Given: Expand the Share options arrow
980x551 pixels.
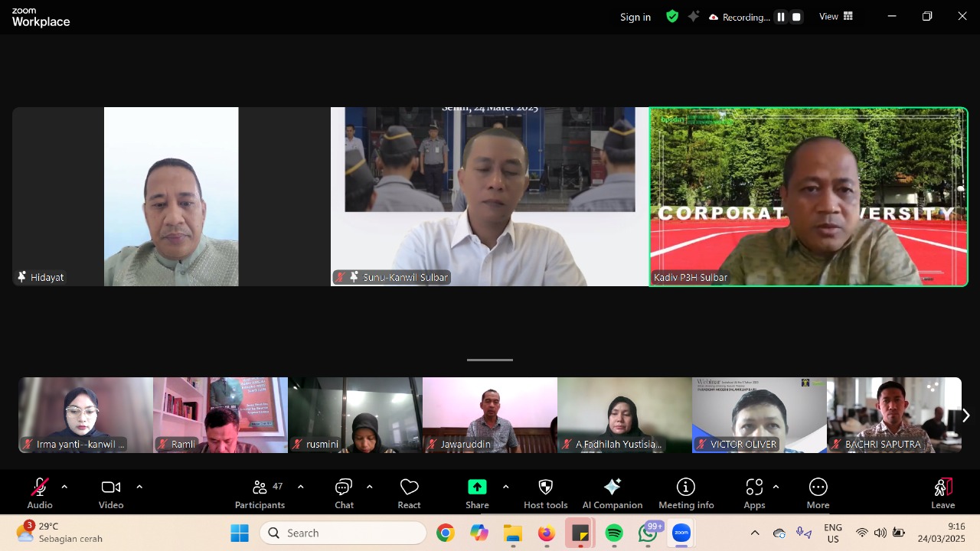Looking at the screenshot, I should 505,487.
